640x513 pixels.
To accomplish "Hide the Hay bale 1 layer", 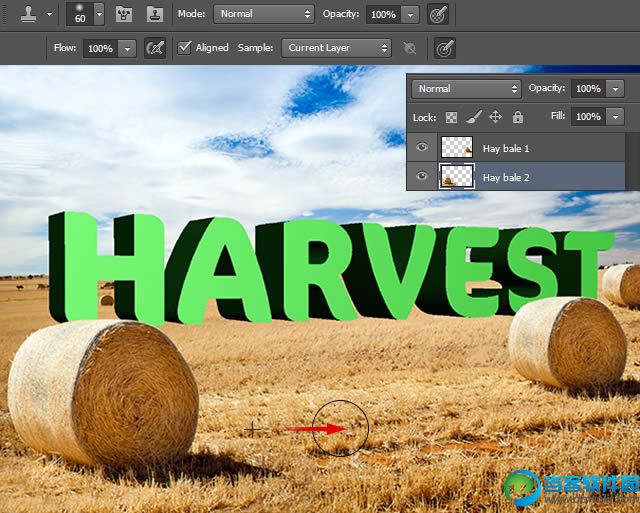I will pos(422,148).
